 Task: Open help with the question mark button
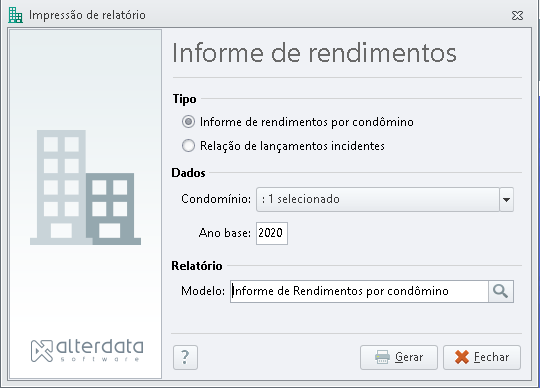coord(185,357)
